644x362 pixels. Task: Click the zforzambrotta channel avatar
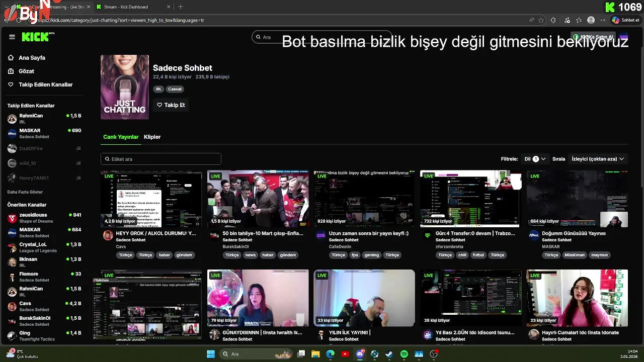pos(428,235)
